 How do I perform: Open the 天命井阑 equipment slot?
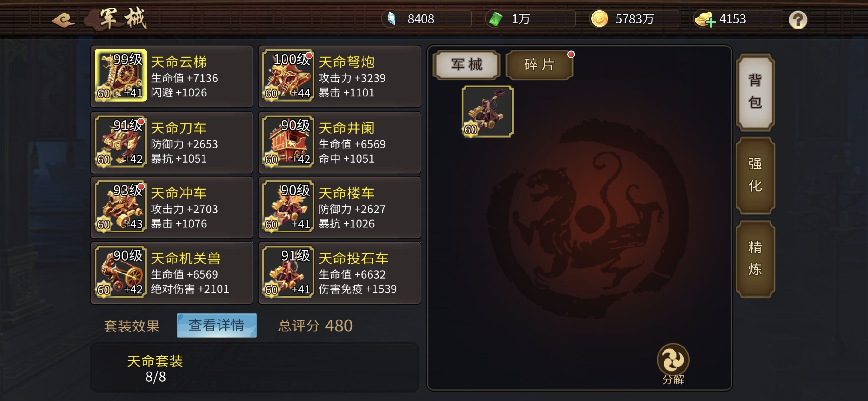click(x=339, y=142)
